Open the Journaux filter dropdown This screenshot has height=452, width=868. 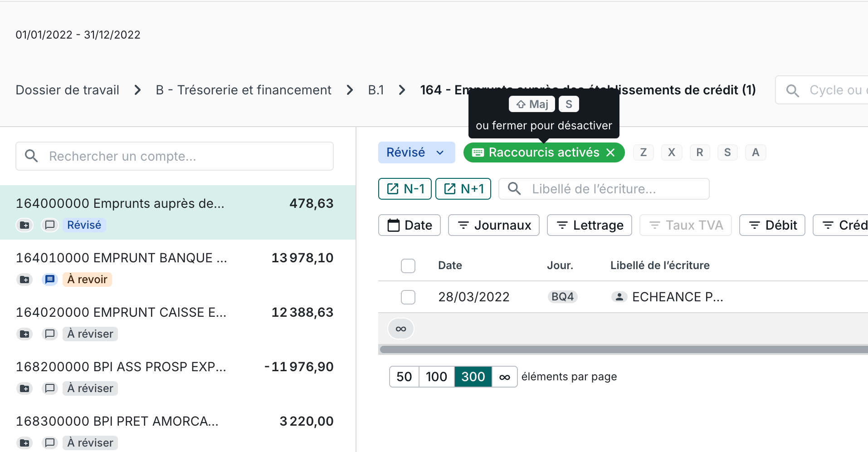pyautogui.click(x=493, y=225)
